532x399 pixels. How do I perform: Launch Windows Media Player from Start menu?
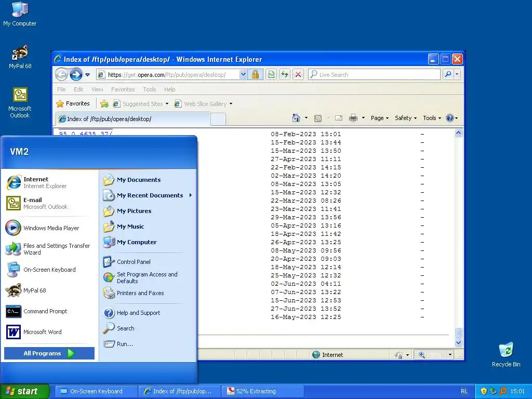[50, 228]
